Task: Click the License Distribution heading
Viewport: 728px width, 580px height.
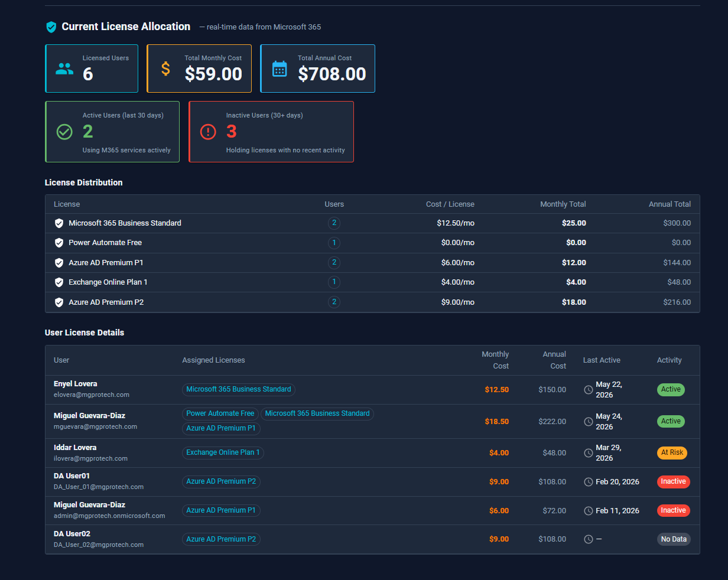Action: pos(84,183)
